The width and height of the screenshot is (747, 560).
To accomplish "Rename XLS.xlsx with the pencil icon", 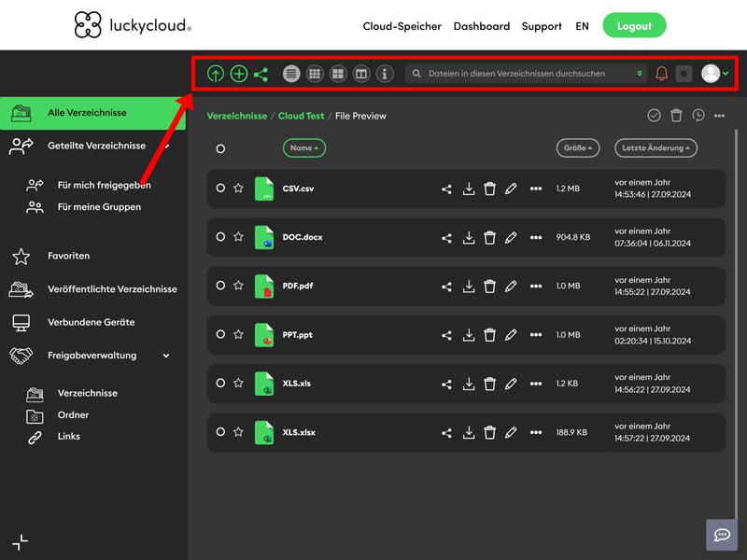I will pyautogui.click(x=511, y=432).
